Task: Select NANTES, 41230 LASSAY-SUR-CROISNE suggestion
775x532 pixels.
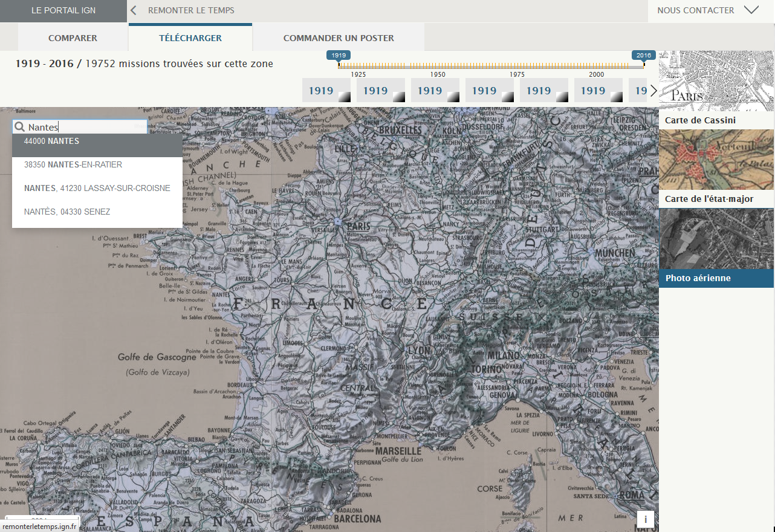Action: point(97,188)
